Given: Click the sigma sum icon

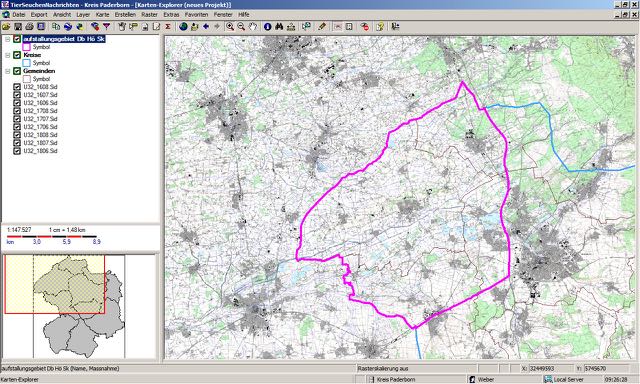Looking at the screenshot, I should pyautogui.click(x=168, y=27).
